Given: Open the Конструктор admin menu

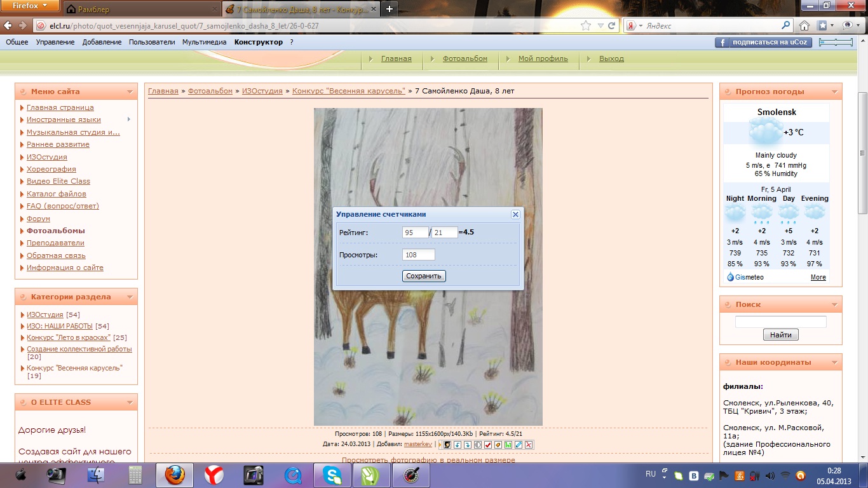Looking at the screenshot, I should pyautogui.click(x=259, y=42).
